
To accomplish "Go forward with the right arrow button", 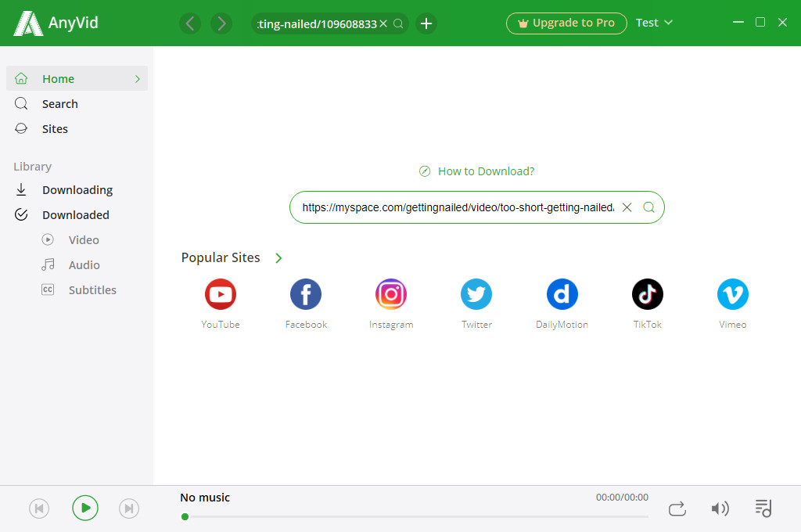I will 221,23.
